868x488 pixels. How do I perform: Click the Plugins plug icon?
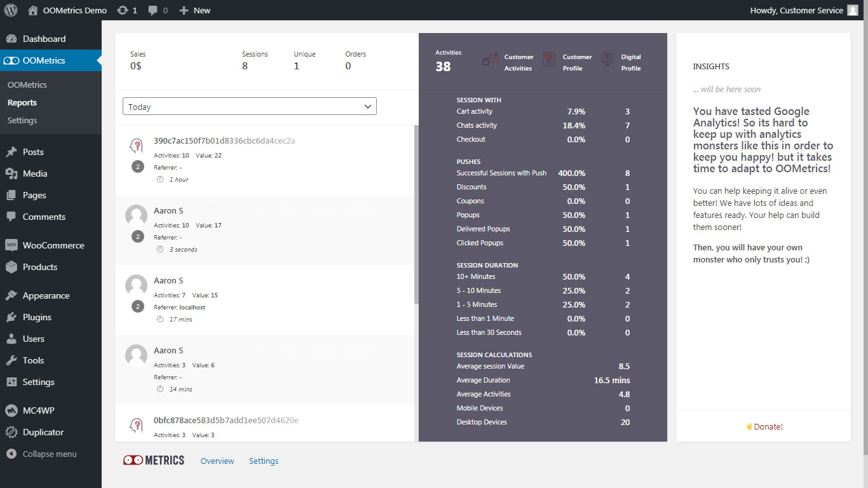pos(11,317)
